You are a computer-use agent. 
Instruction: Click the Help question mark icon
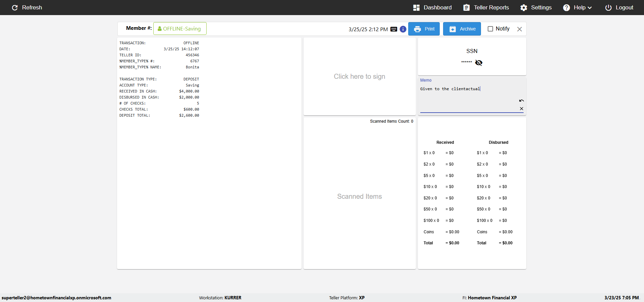566,7
